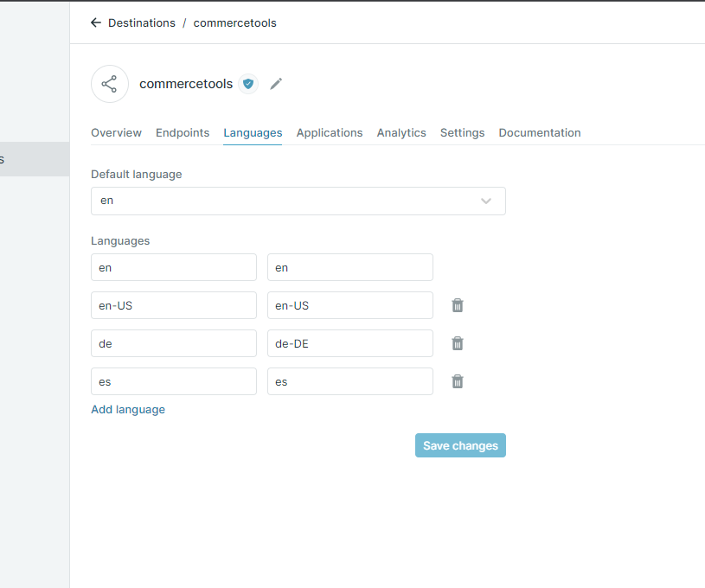The width and height of the screenshot is (705, 588).
Task: Click the Default language chevron arrow
Action: 486,201
